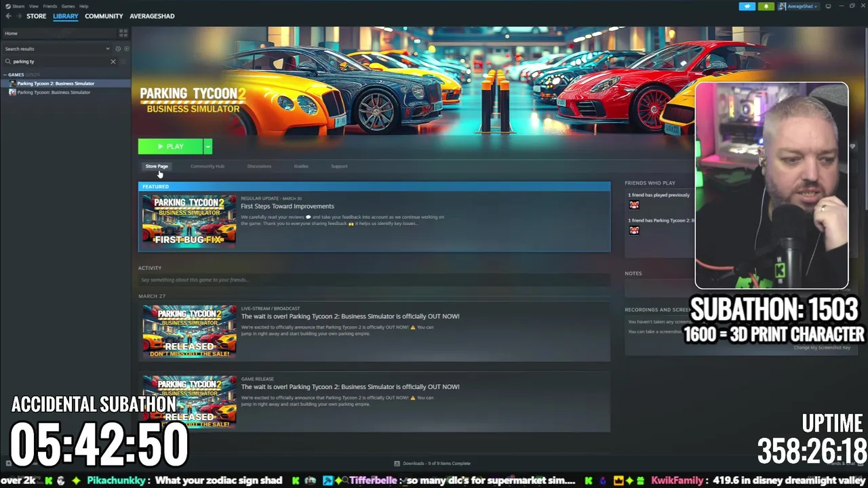Open the Support link
The height and width of the screenshot is (488, 868).
coord(339,166)
